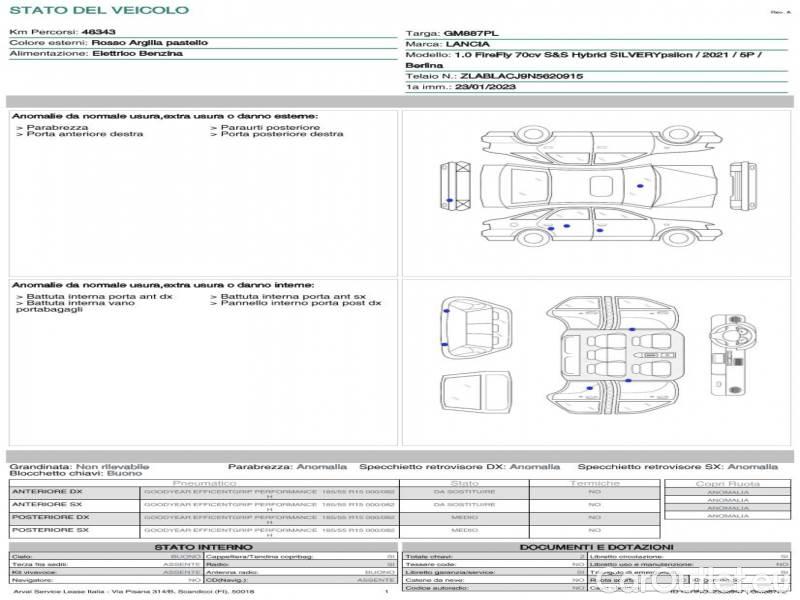Image resolution: width=800 pixels, height=600 pixels.
Task: Click the 'Terza fila sedili' row
Action: pyautogui.click(x=106, y=565)
